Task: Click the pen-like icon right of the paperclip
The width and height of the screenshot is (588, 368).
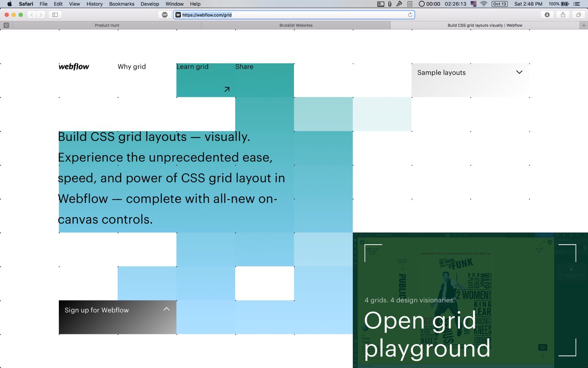Action: (x=399, y=4)
